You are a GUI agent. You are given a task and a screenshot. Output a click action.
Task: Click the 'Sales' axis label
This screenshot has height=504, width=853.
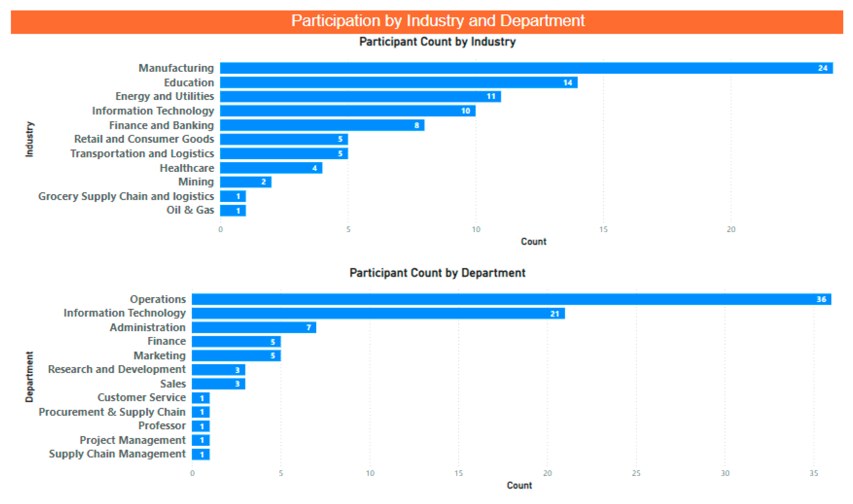pyautogui.click(x=173, y=384)
